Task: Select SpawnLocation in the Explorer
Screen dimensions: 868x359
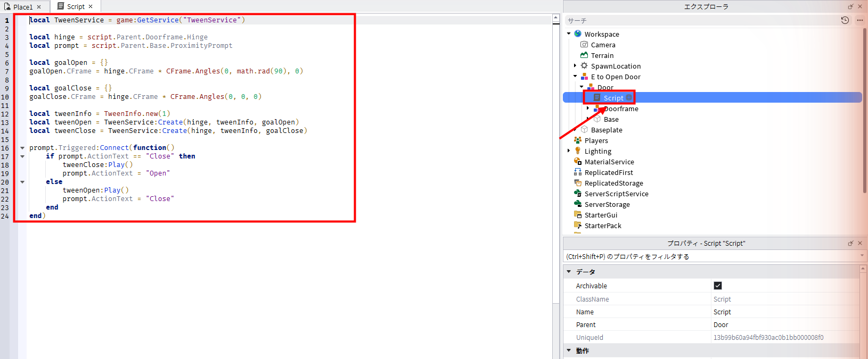Action: [x=616, y=66]
